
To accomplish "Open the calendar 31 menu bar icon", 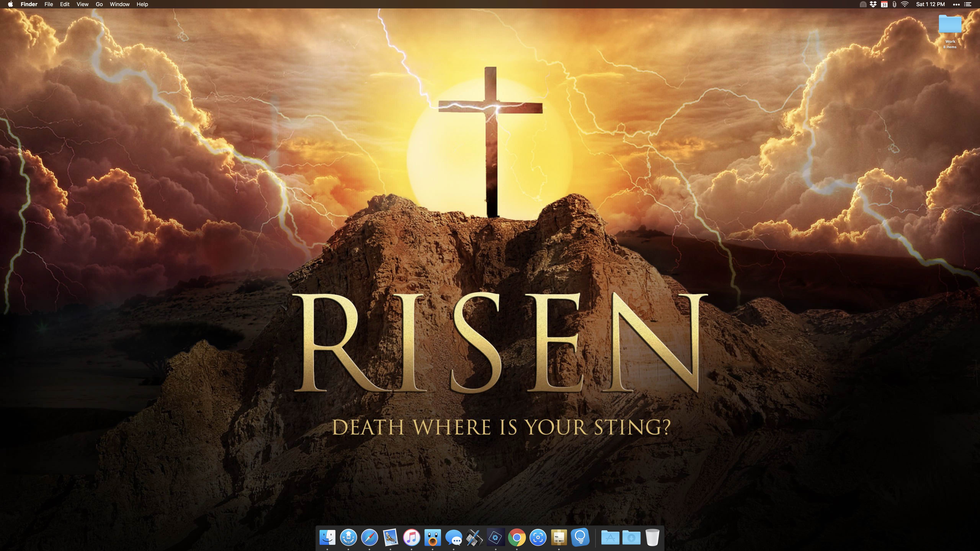I will 884,4.
